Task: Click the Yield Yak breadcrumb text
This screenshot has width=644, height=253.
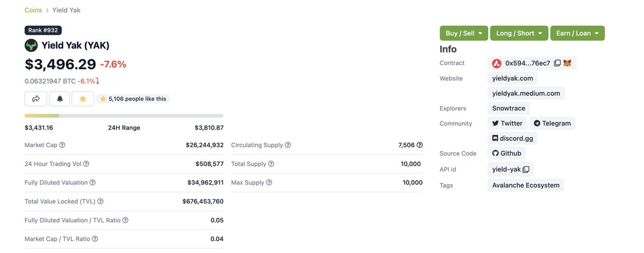Action: pyautogui.click(x=67, y=10)
